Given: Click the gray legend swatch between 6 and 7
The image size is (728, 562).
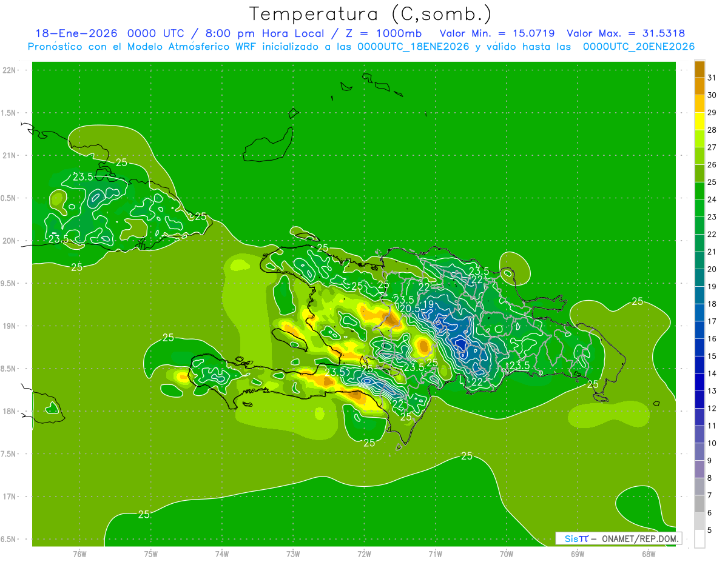Looking at the screenshot, I should tap(699, 504).
